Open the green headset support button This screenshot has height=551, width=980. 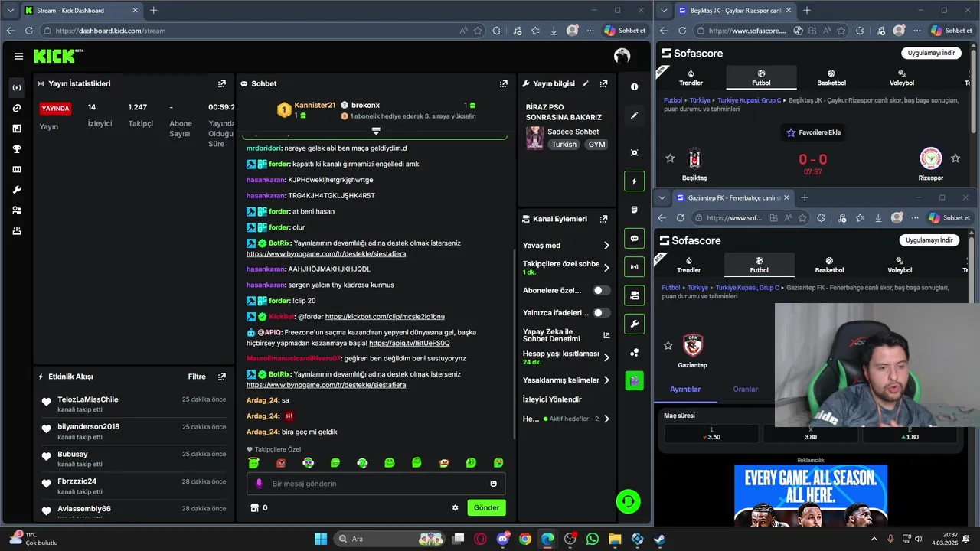(629, 502)
